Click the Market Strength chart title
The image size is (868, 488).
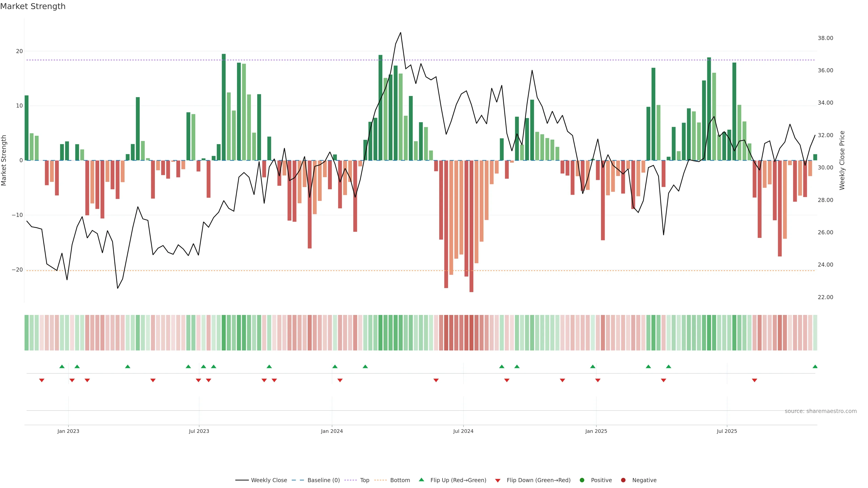33,6
